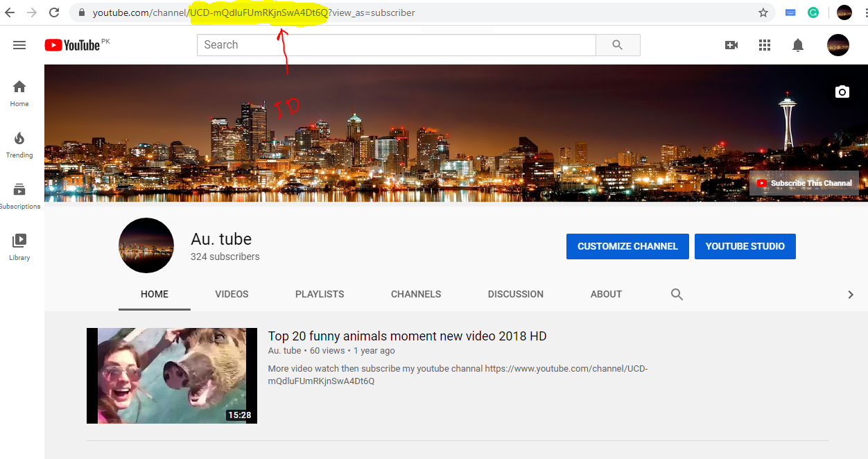Click the funny animals video thumbnail
The image size is (868, 459).
(171, 375)
